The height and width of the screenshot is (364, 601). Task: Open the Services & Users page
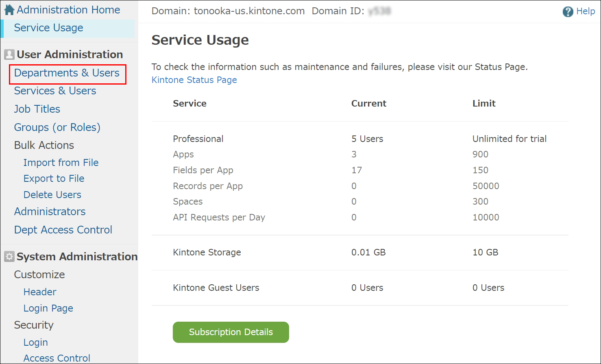[x=55, y=91]
